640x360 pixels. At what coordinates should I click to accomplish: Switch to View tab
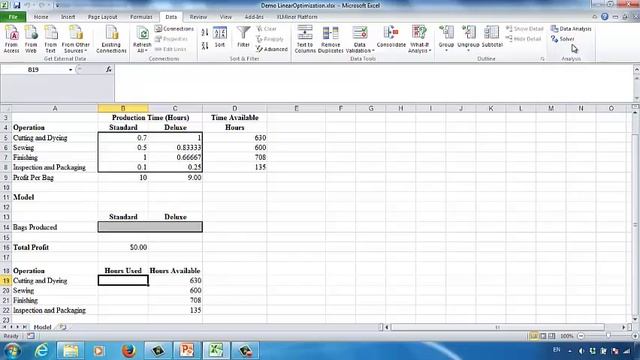point(226,17)
